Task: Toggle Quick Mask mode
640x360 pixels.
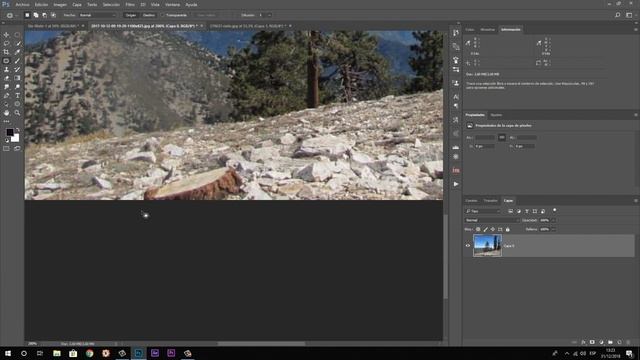Action: click(6, 149)
